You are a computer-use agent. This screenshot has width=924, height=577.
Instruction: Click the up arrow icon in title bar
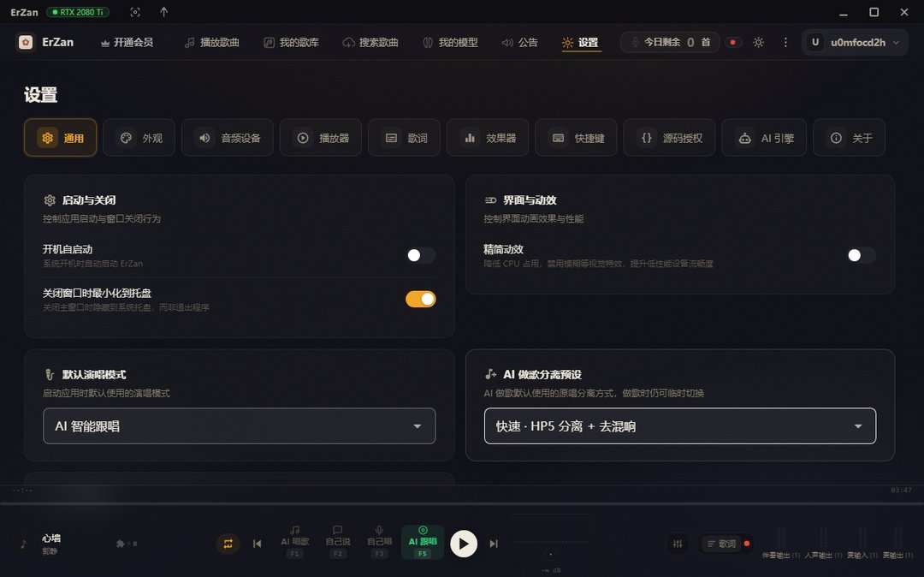click(163, 12)
